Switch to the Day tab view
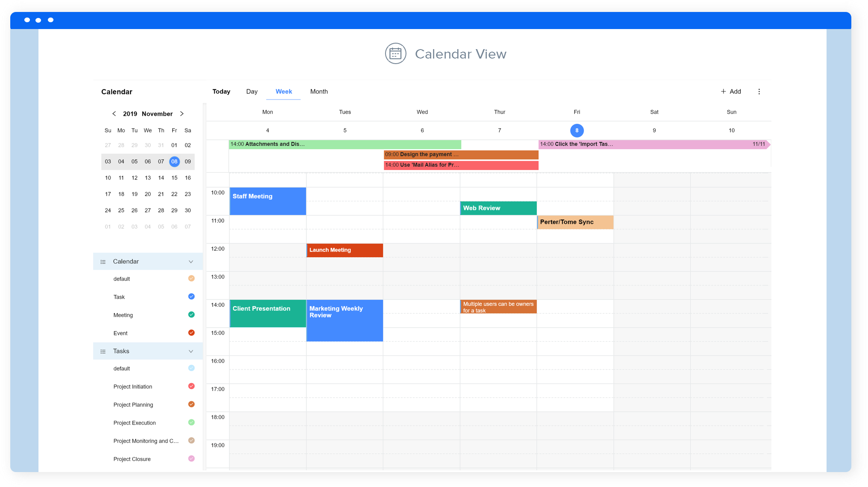The image size is (868, 487). [251, 91]
